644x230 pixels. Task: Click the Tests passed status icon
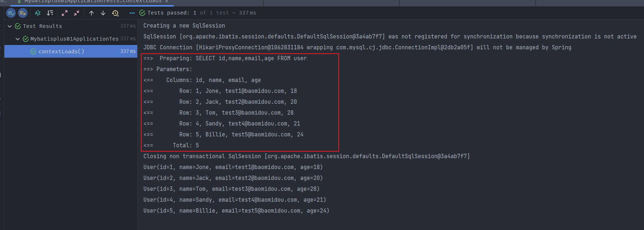point(142,13)
